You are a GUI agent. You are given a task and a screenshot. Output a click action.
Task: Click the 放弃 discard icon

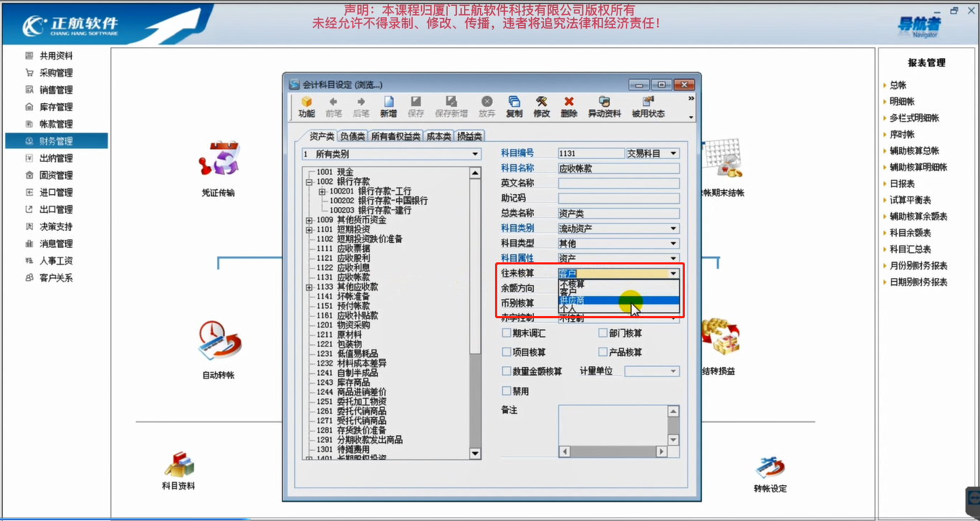tap(486, 107)
